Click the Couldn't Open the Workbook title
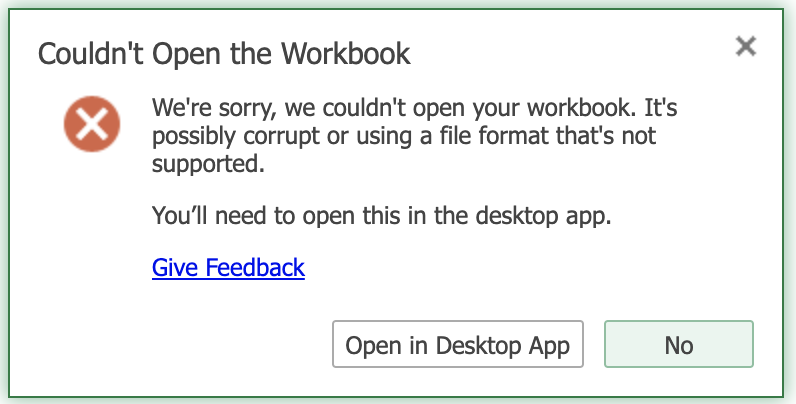Screen dimensions: 796x404 (224, 53)
